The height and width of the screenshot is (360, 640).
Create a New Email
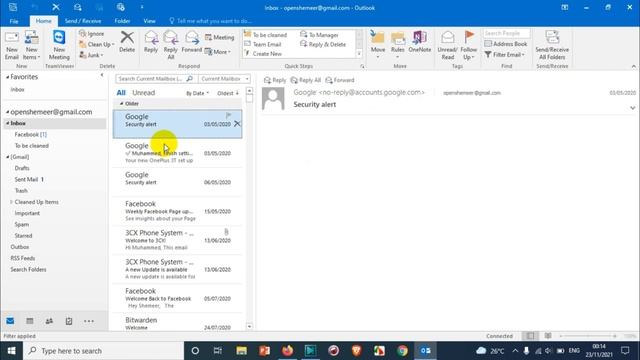click(x=12, y=45)
